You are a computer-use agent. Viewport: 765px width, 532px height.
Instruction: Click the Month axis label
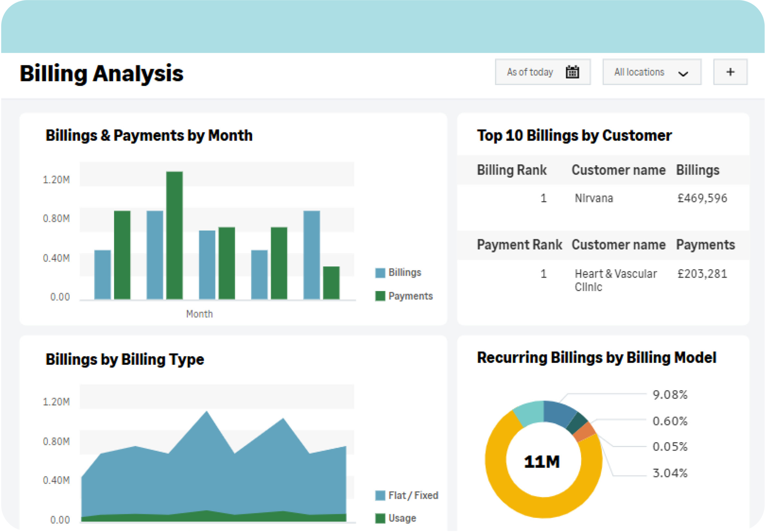(199, 314)
